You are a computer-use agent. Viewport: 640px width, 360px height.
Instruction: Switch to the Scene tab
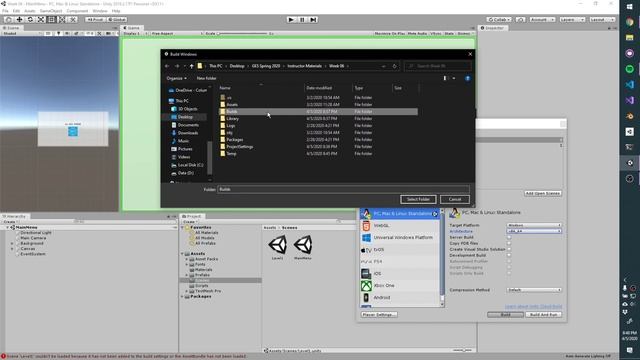click(x=11, y=28)
